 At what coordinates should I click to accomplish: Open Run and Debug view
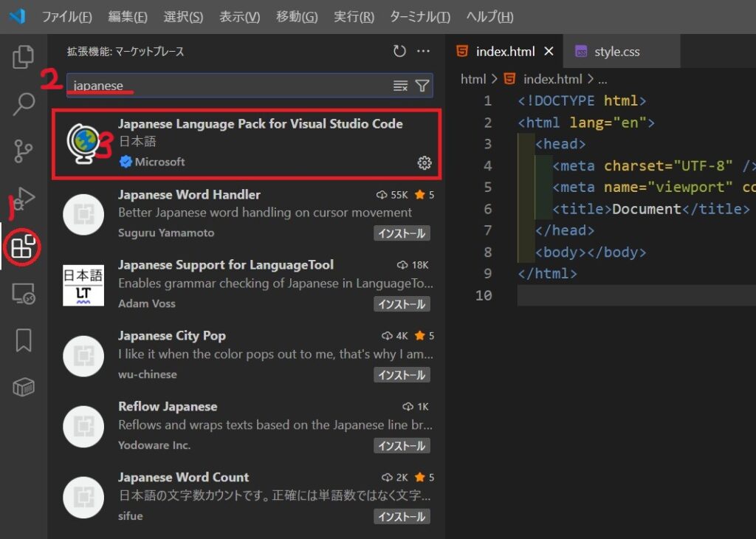coord(23,198)
